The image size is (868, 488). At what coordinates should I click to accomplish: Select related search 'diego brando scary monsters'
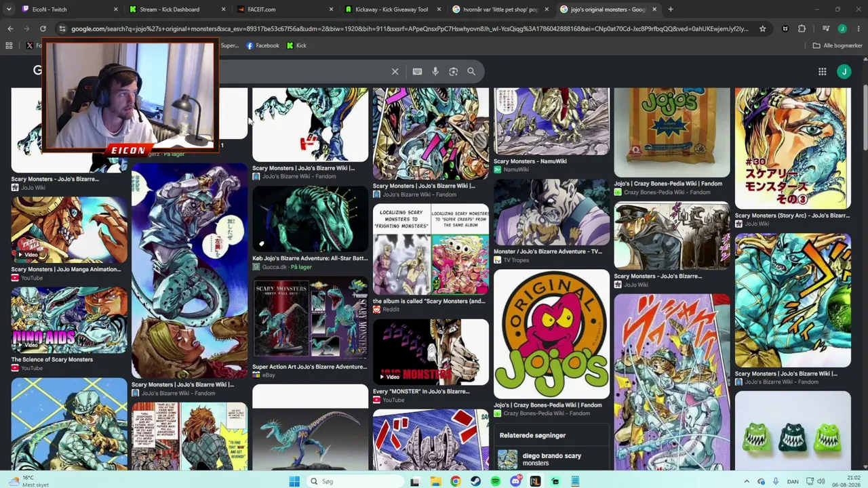pos(551,459)
